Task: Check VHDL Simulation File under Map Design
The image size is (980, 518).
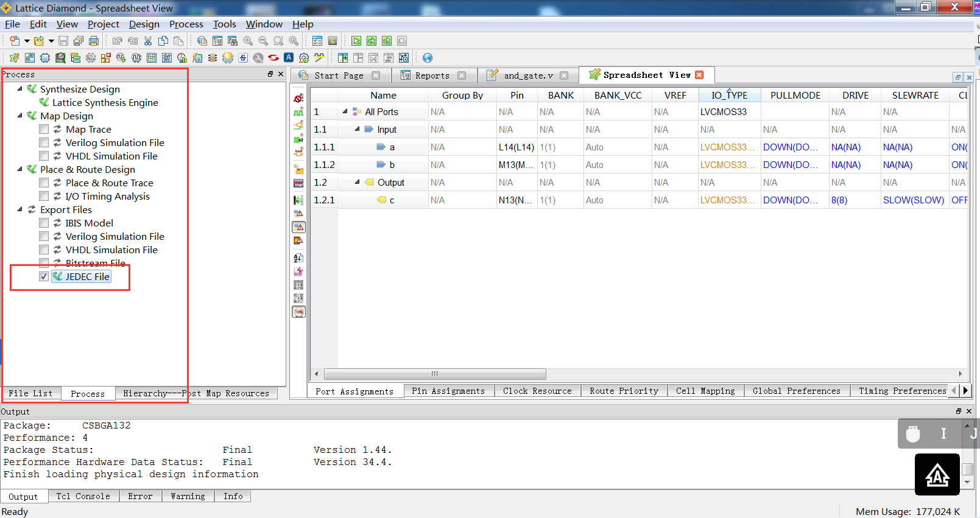Action: 44,156
